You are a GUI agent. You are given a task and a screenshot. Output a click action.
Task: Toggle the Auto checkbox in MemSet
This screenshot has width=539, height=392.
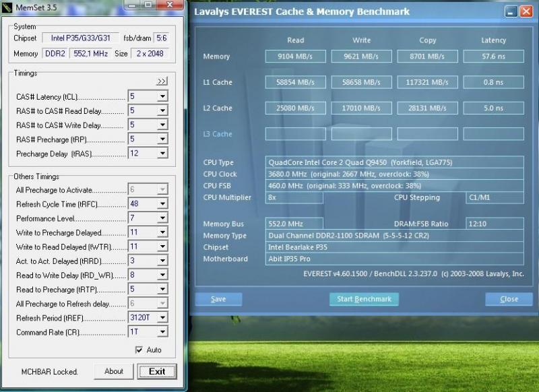point(139,350)
